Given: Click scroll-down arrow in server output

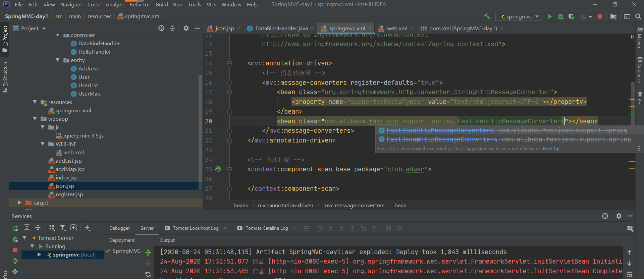Looking at the screenshot, I should click(x=629, y=263).
